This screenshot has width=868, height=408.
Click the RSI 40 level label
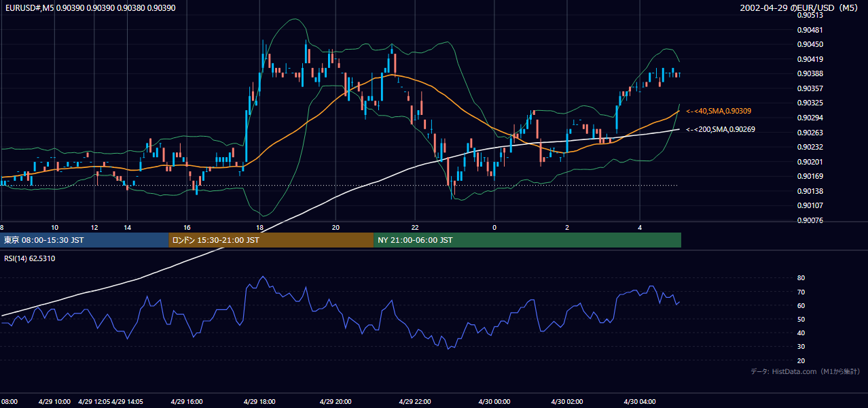pyautogui.click(x=801, y=333)
